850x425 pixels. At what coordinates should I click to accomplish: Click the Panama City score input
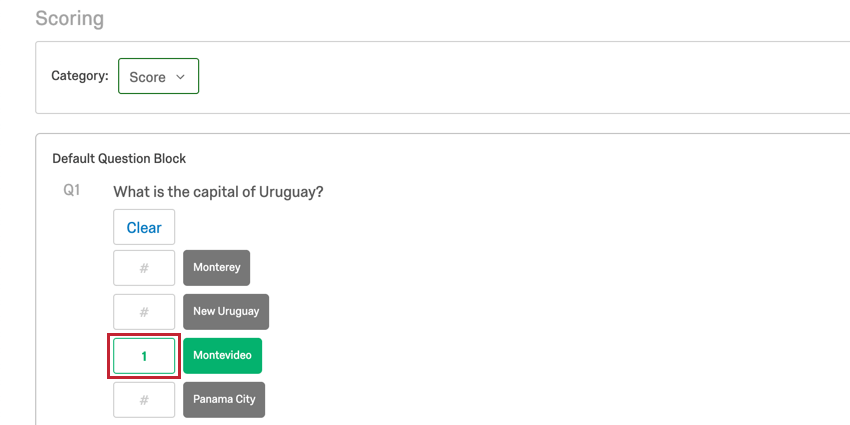[144, 400]
